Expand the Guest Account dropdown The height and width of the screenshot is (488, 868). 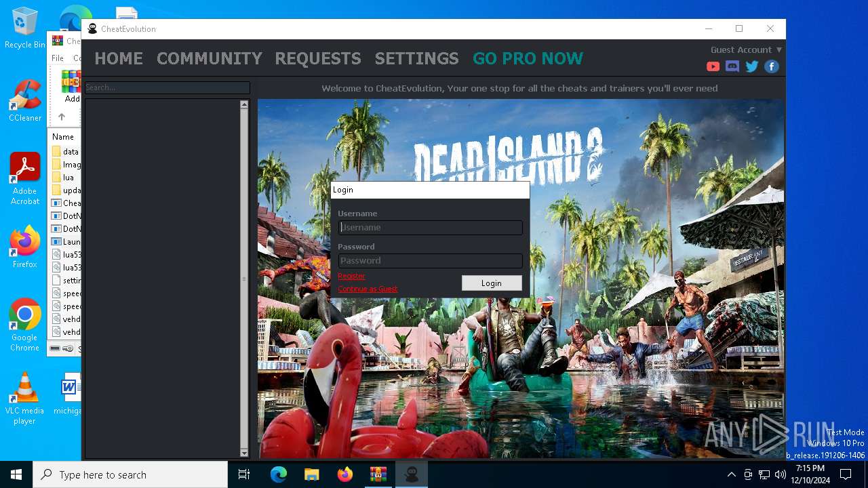point(746,49)
